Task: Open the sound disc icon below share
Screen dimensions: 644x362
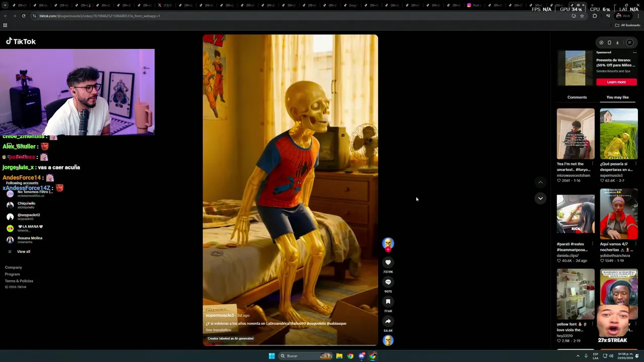Action: (x=388, y=340)
